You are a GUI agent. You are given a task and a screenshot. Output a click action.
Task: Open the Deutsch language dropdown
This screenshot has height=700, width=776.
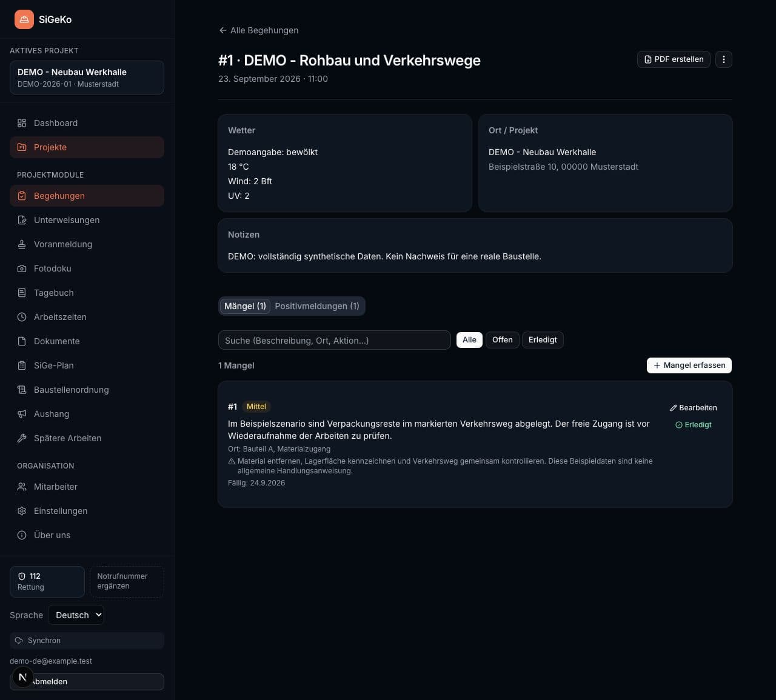pyautogui.click(x=76, y=615)
